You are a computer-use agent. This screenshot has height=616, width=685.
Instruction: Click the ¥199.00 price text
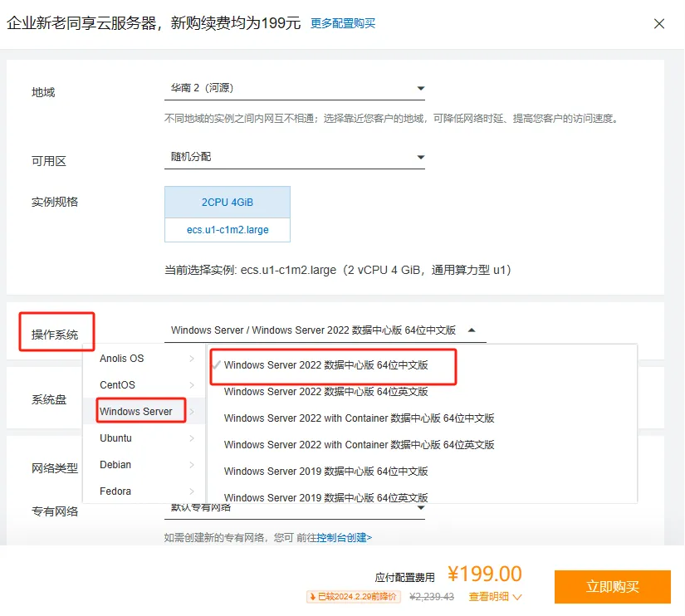click(x=485, y=574)
